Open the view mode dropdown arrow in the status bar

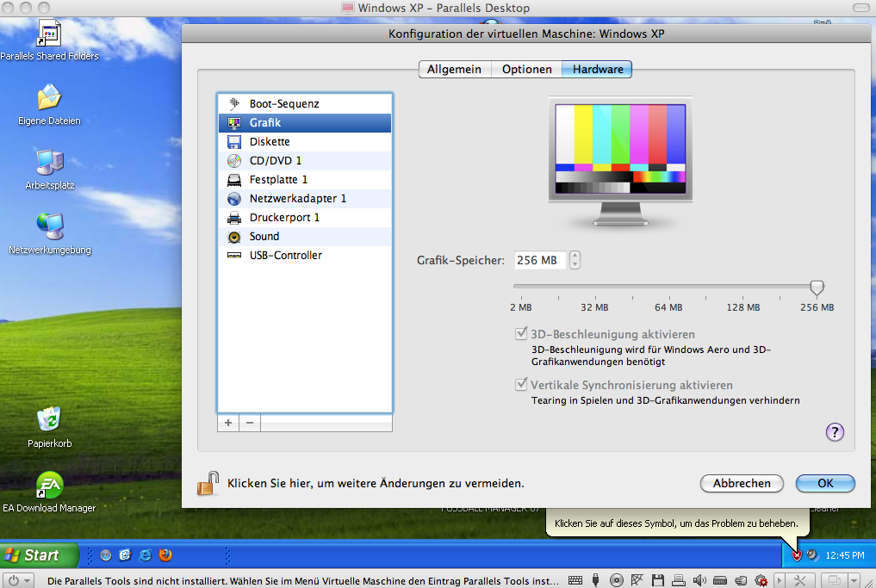click(x=854, y=581)
